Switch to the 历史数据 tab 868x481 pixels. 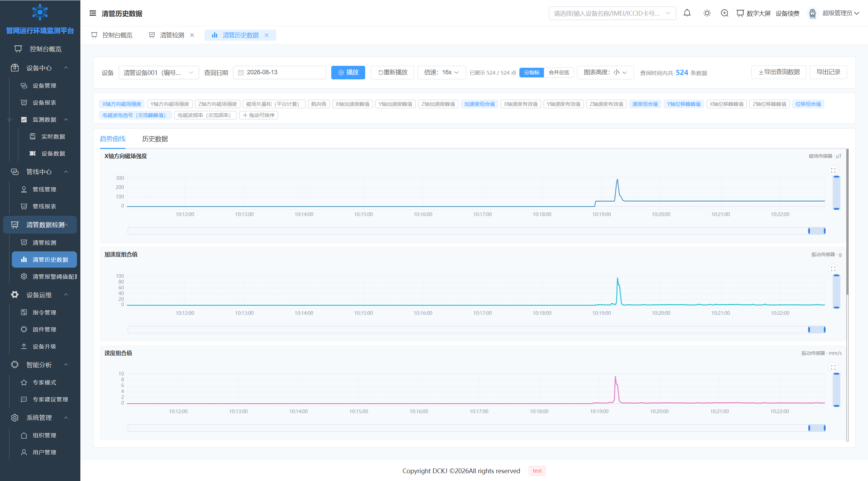coord(155,139)
